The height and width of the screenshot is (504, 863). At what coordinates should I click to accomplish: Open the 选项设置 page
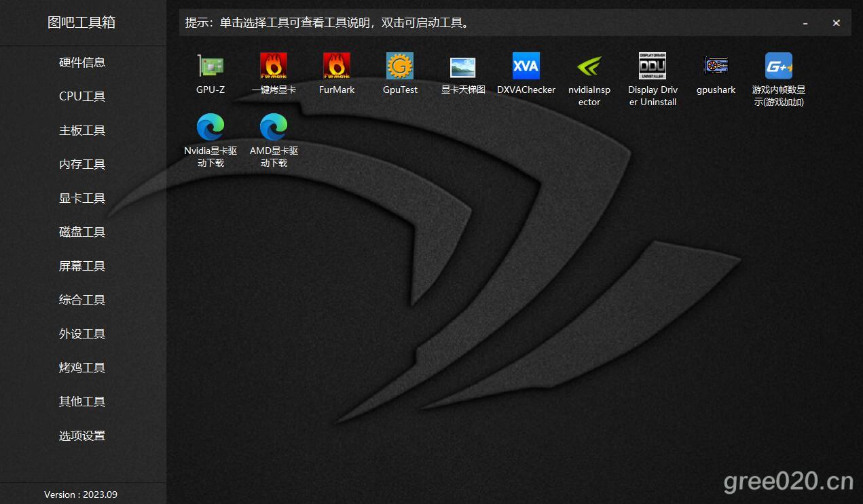(x=82, y=435)
